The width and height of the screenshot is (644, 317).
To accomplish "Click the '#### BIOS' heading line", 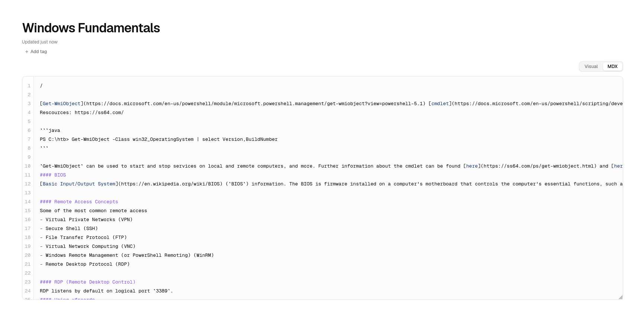I will point(53,175).
